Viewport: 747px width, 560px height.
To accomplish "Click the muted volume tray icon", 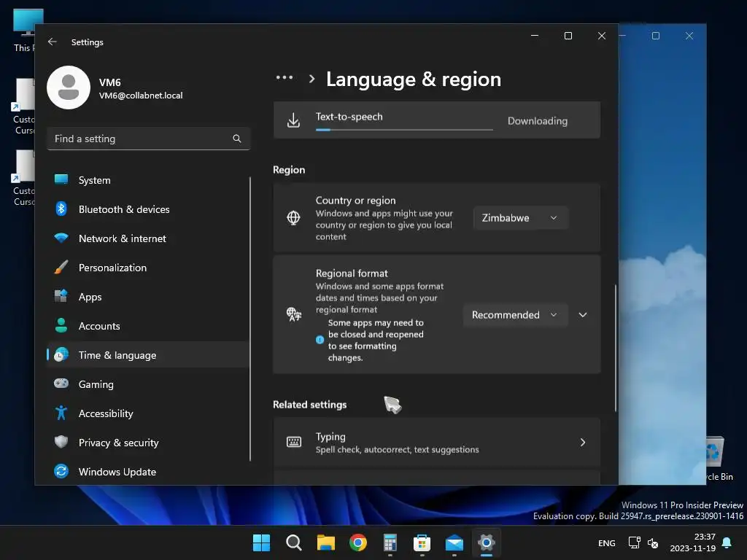I will (x=653, y=542).
